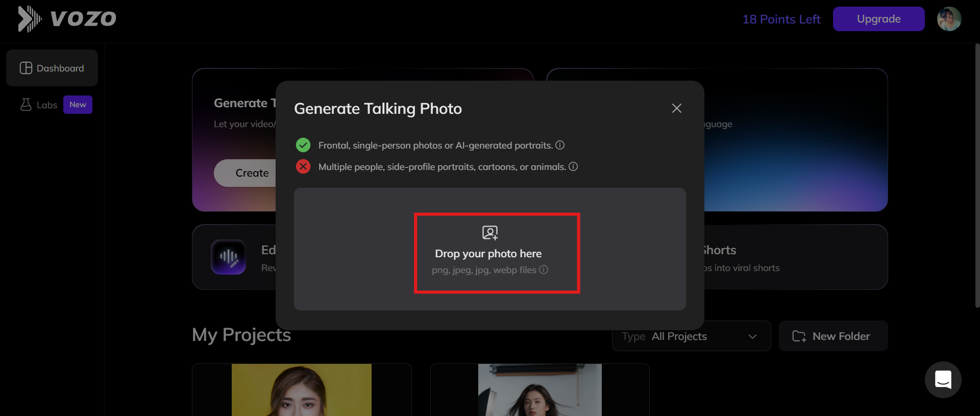Viewport: 980px width, 416px height.
Task: Open the profile avatar menu
Action: (949, 19)
